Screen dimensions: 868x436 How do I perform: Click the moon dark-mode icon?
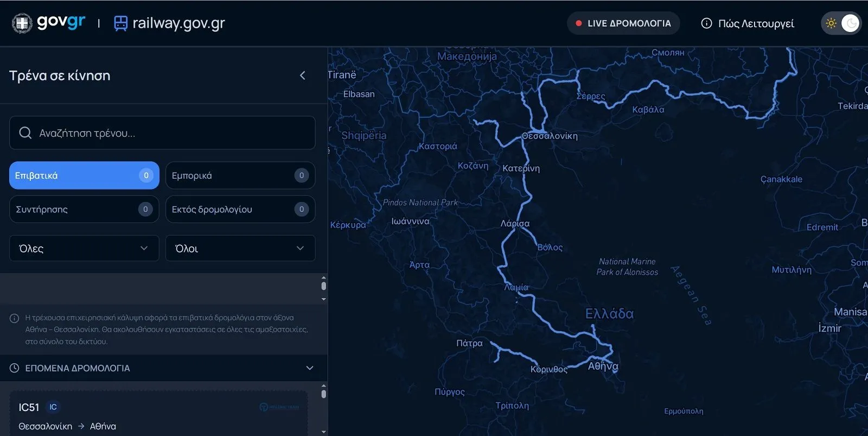851,23
